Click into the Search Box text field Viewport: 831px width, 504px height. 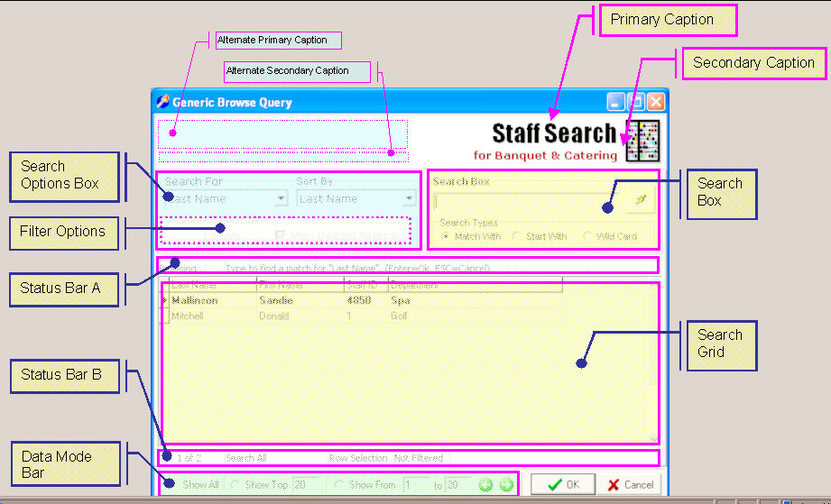pos(528,200)
